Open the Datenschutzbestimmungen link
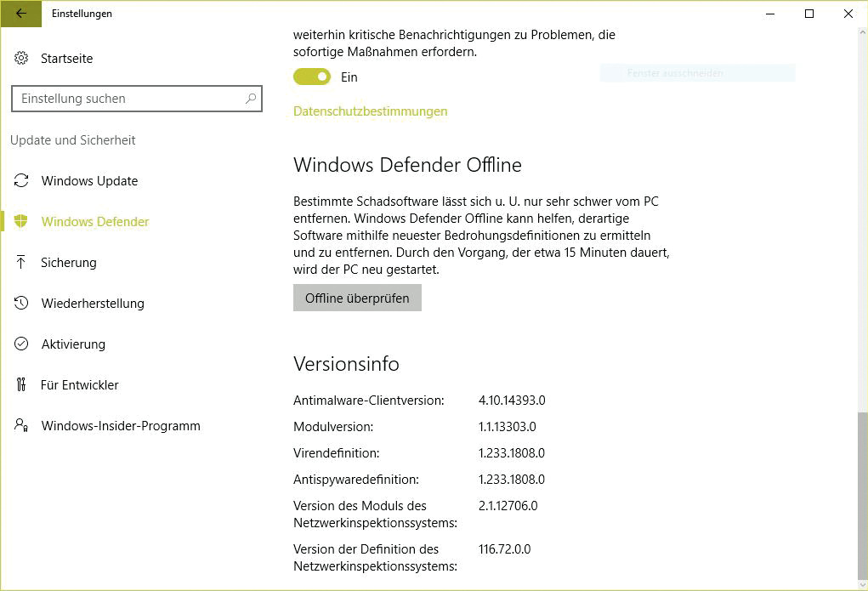This screenshot has width=868, height=591. 370,111
